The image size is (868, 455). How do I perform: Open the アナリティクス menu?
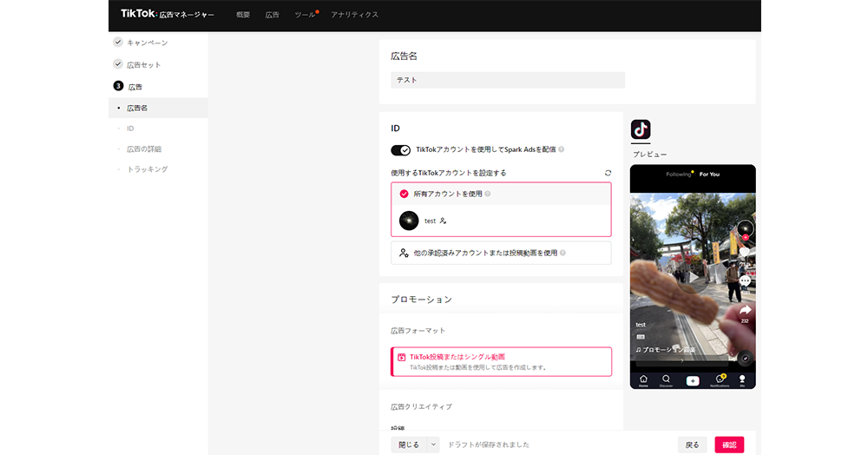pos(354,15)
